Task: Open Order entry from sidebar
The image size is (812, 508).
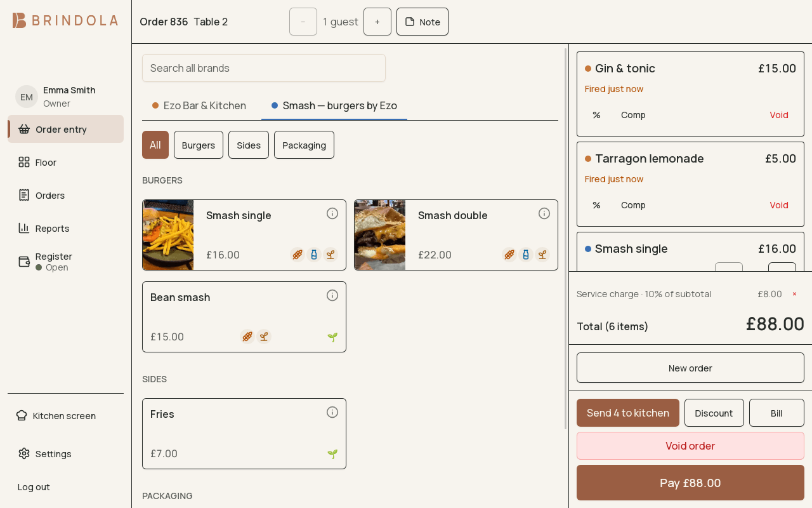Action: (x=65, y=129)
